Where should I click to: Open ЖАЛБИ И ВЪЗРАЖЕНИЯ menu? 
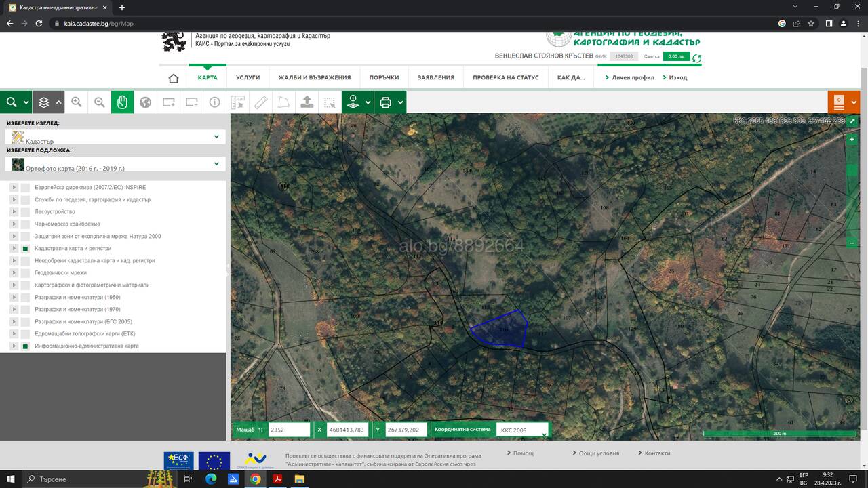[x=315, y=78]
